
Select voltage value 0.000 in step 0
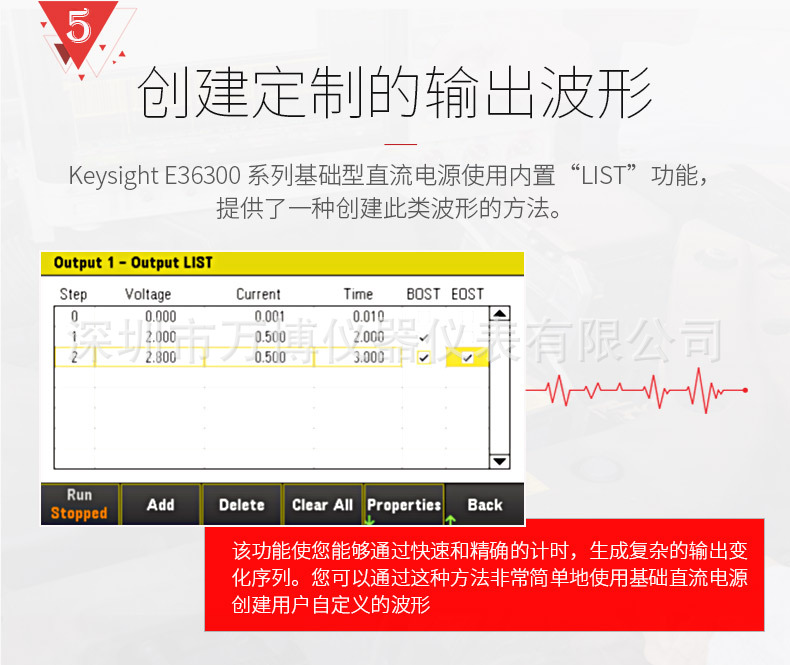click(161, 316)
